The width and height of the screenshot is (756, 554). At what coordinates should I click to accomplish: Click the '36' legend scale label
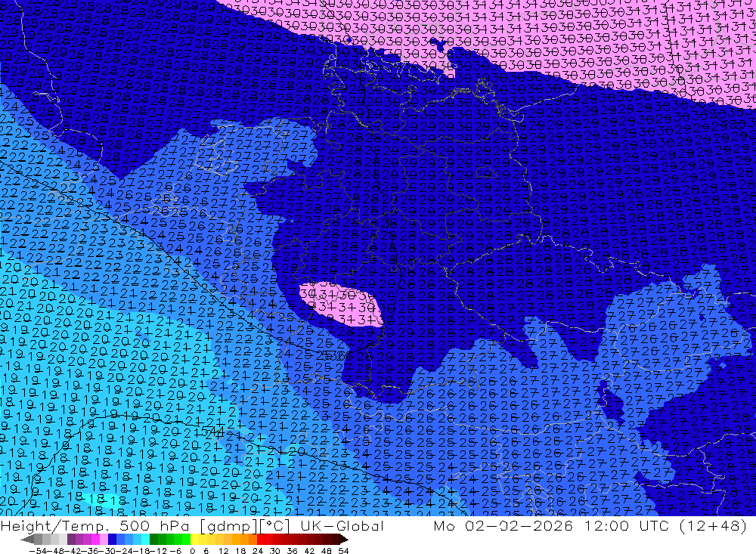[x=292, y=551]
